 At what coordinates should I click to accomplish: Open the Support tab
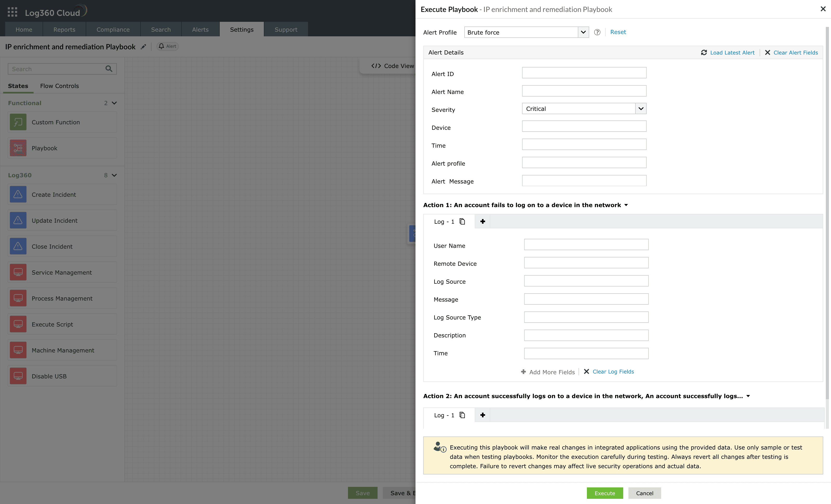click(x=286, y=29)
